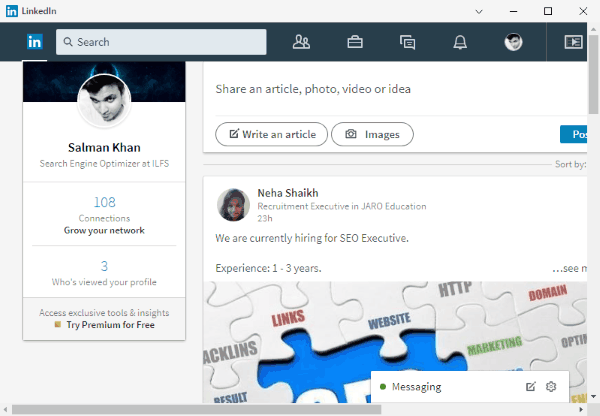Open Salman Khan profile name link

pos(104,147)
